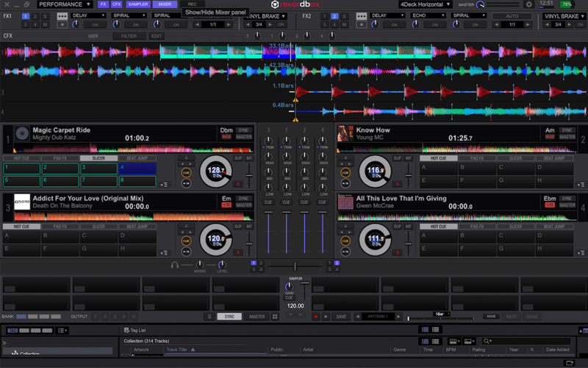The width and height of the screenshot is (588, 368).
Task: Adjust the crossfader slider
Action: pos(295,266)
